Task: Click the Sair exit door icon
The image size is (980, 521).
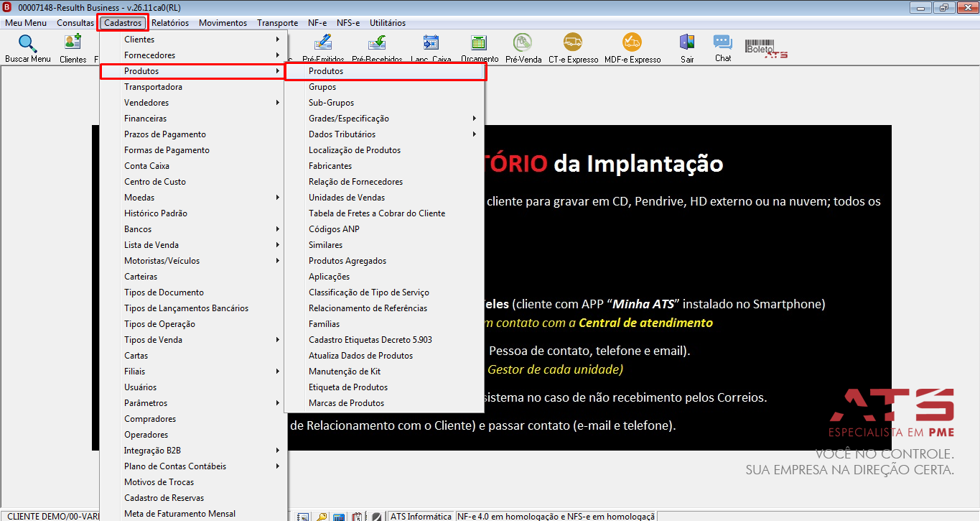Action: point(687,43)
